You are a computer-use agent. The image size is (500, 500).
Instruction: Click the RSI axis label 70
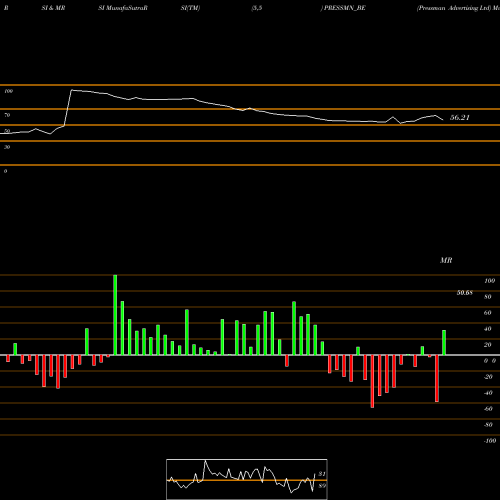pos(7,115)
